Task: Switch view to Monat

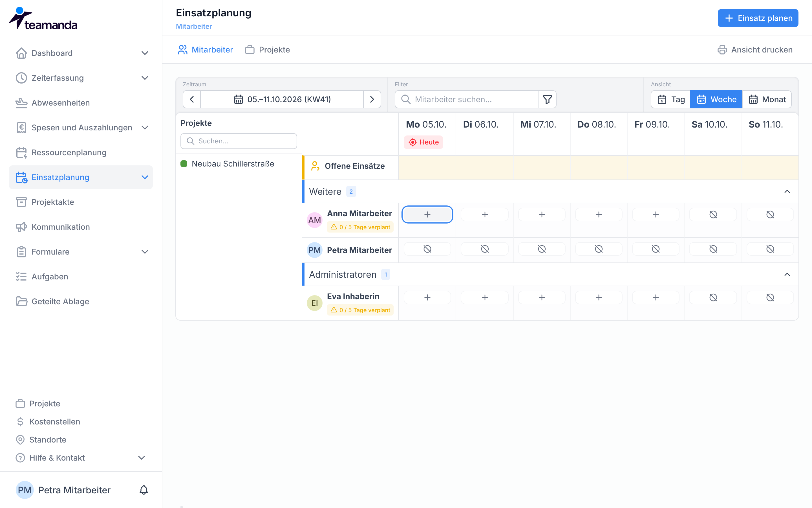Action: [x=767, y=99]
